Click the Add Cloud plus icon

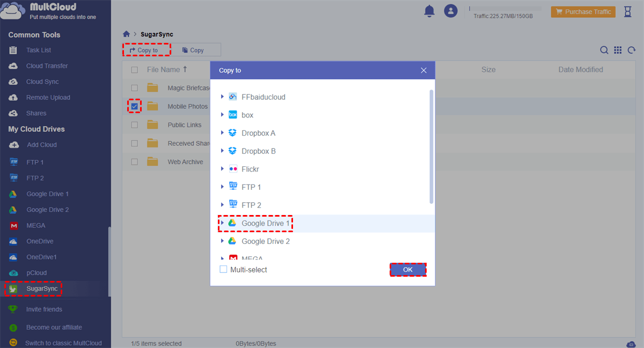point(13,145)
